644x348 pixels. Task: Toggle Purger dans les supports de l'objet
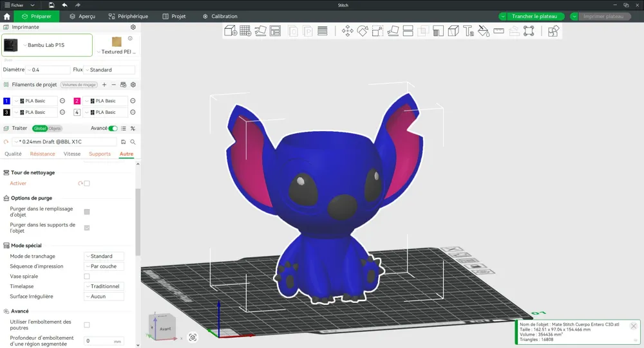pos(87,228)
